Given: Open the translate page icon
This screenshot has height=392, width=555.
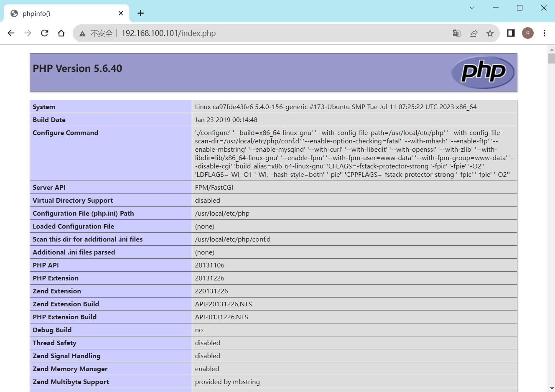Looking at the screenshot, I should tap(457, 33).
